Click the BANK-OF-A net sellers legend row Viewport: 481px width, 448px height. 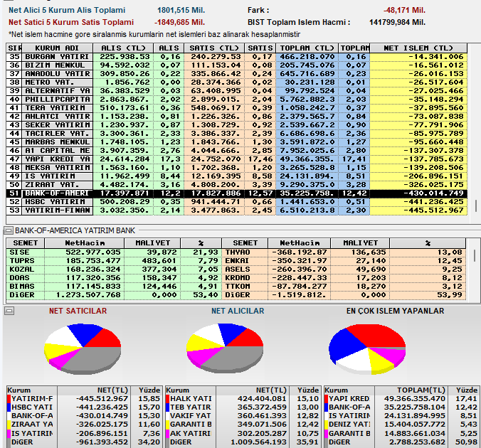tap(84, 416)
